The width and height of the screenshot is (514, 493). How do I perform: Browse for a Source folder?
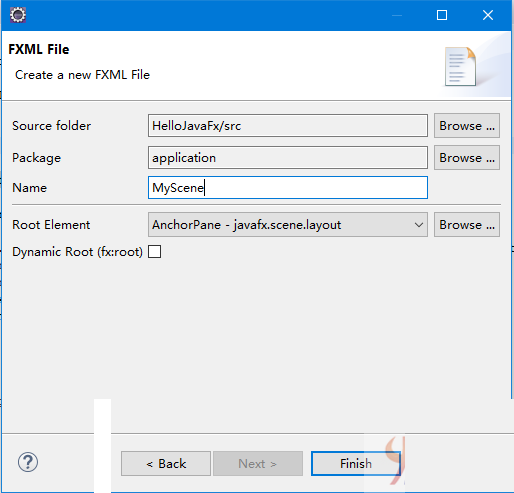(467, 126)
